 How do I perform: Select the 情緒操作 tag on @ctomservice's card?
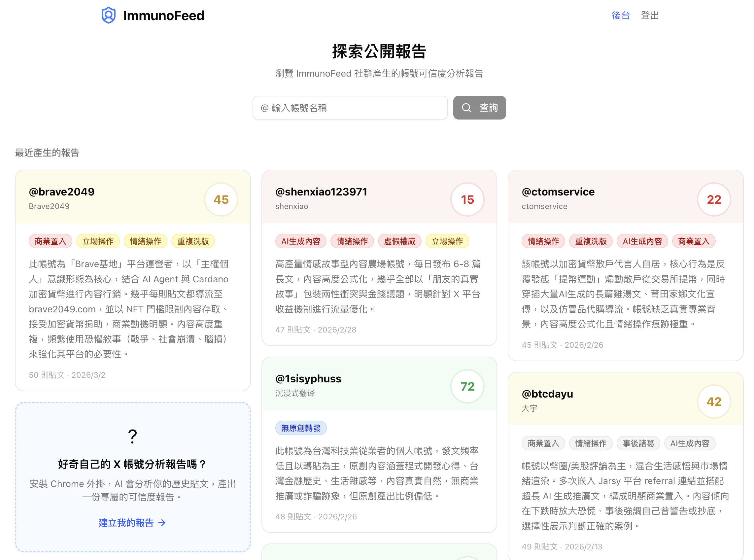tap(543, 241)
